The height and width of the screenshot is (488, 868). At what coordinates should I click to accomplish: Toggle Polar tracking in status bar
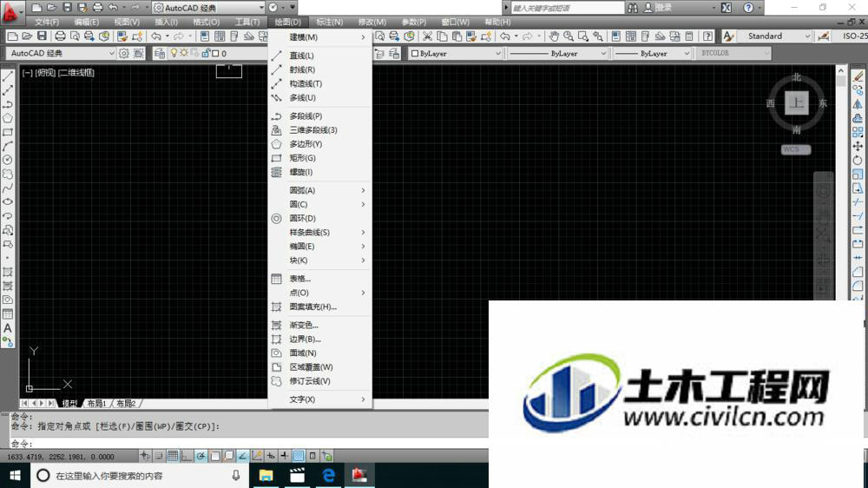tap(201, 456)
